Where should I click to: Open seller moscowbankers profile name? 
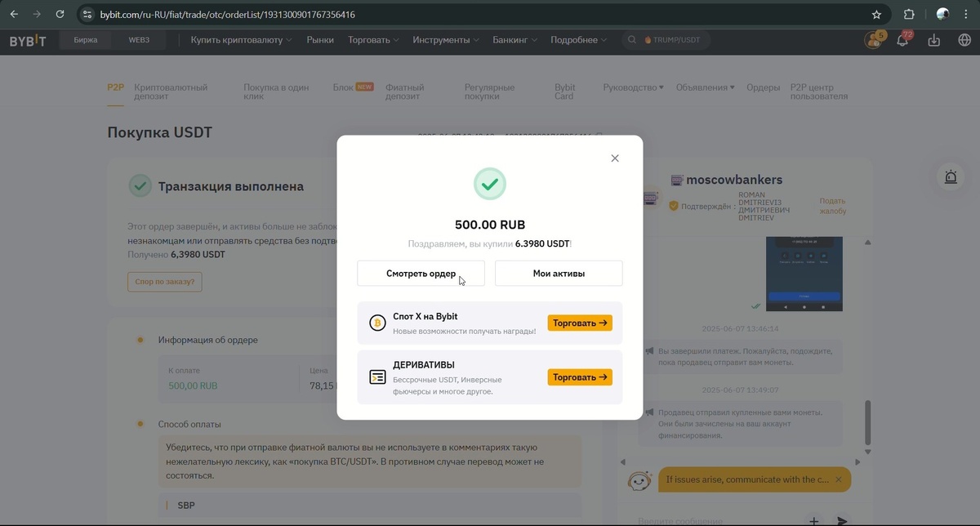(x=734, y=180)
